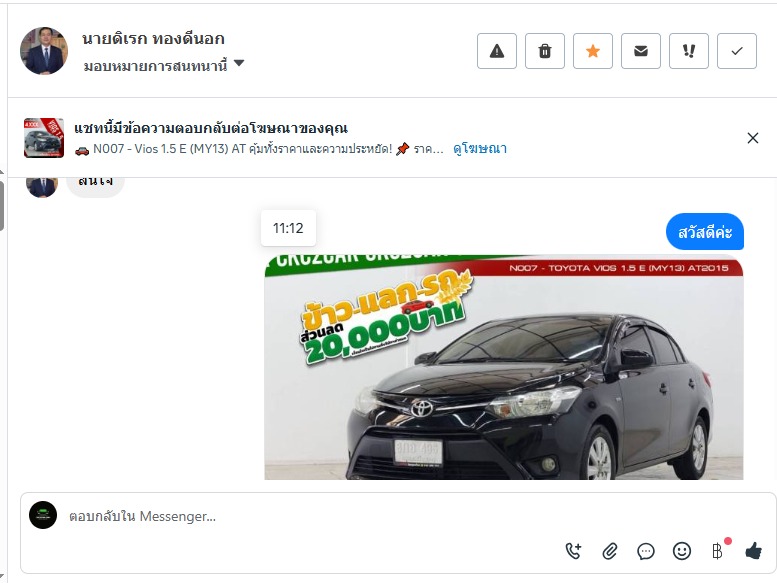The height and width of the screenshot is (583, 777).
Task: Mark conversation unread with envelope icon
Action: (641, 51)
